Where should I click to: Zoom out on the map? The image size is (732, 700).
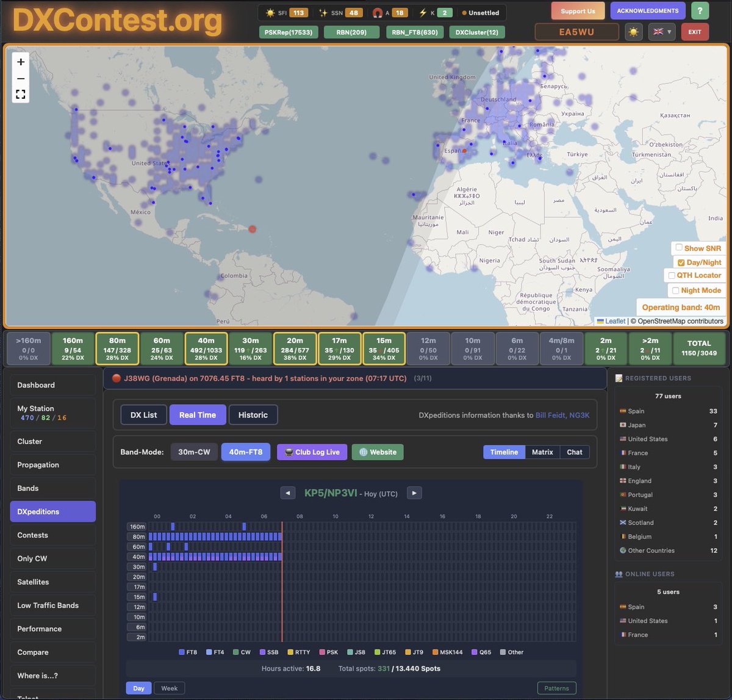[21, 78]
